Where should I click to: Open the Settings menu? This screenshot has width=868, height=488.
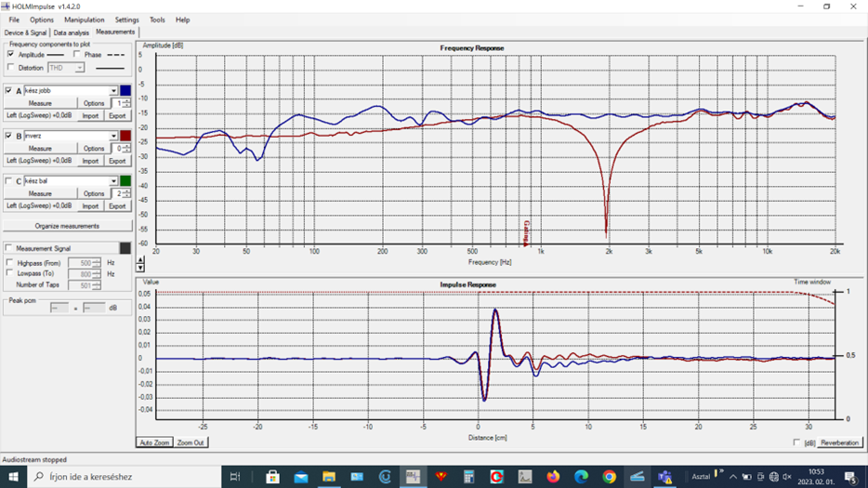(126, 20)
